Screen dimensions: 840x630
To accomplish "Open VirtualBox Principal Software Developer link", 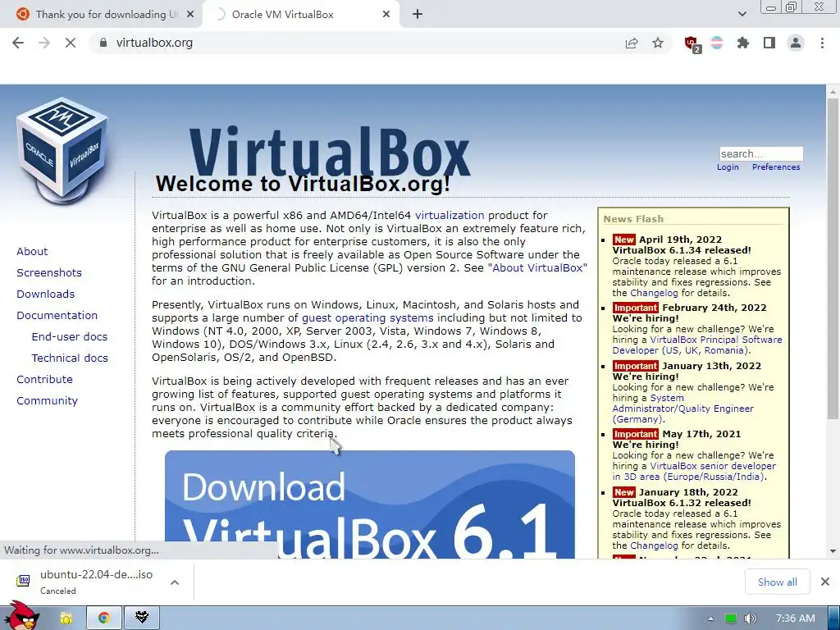I will (697, 345).
